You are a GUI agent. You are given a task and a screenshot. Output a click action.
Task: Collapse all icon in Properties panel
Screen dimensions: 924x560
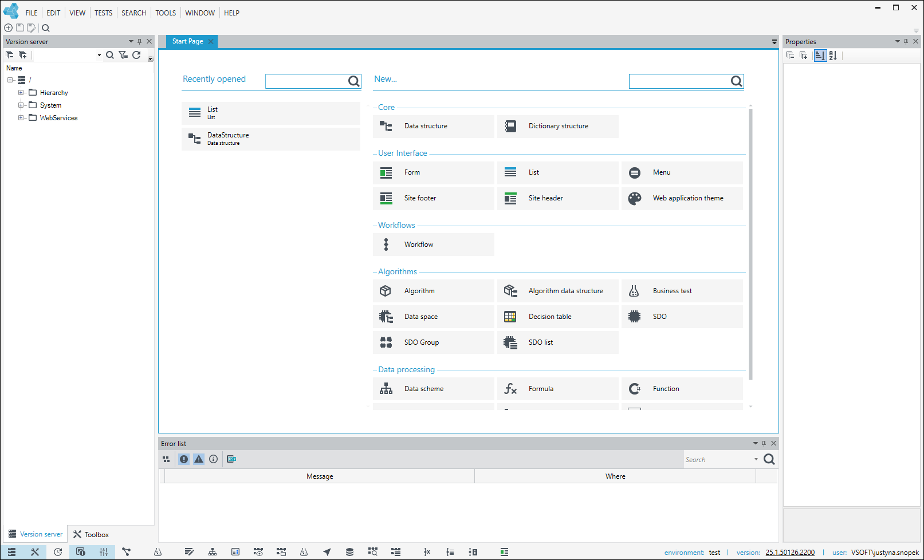tap(791, 56)
